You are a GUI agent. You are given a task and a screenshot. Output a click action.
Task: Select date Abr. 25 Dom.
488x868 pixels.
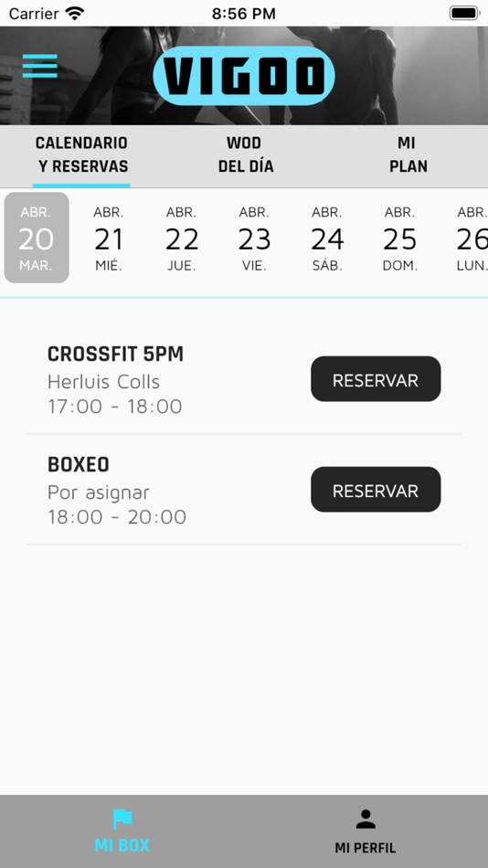pyautogui.click(x=400, y=238)
